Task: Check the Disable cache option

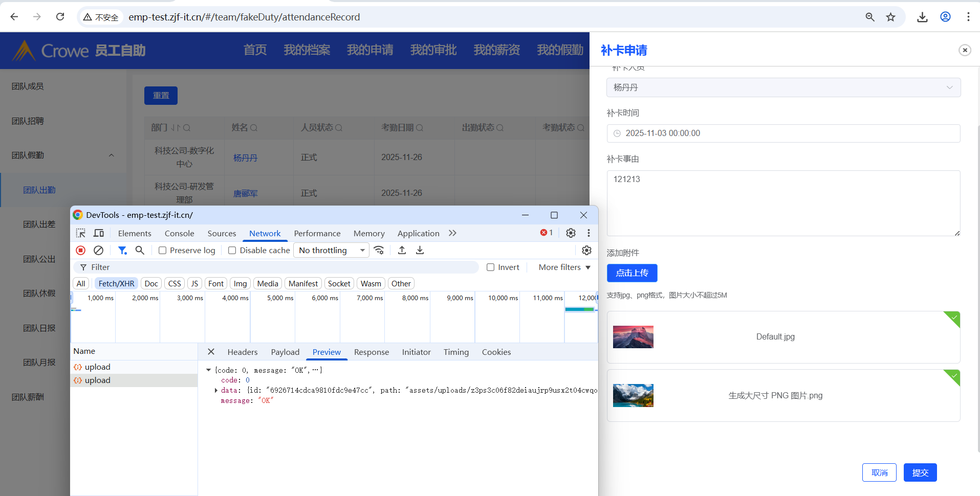Action: pyautogui.click(x=232, y=251)
